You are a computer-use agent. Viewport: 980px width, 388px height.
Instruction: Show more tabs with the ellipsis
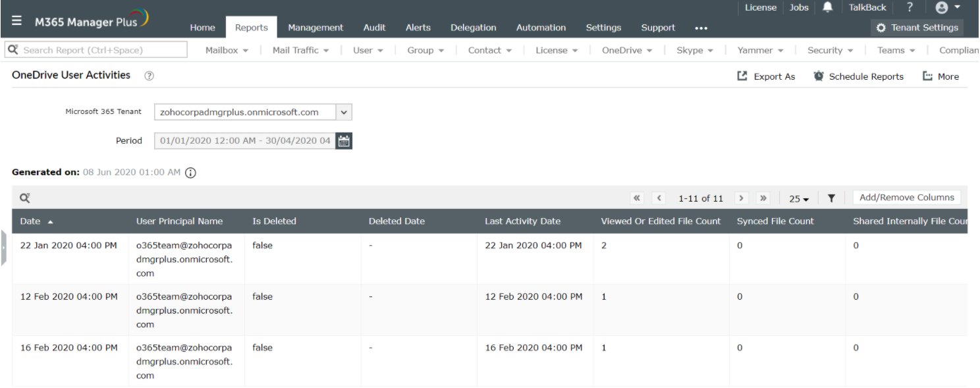point(701,28)
